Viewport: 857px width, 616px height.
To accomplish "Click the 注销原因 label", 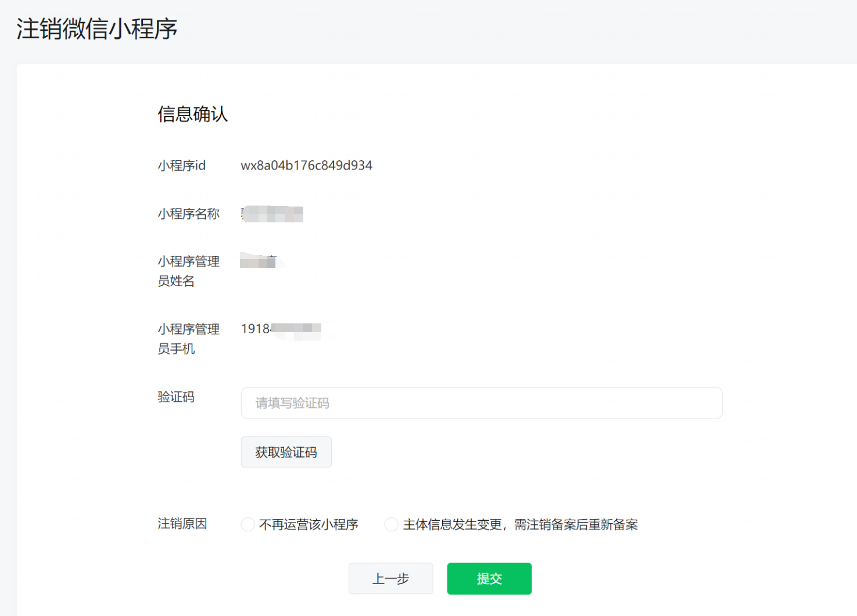I will pyautogui.click(x=182, y=524).
